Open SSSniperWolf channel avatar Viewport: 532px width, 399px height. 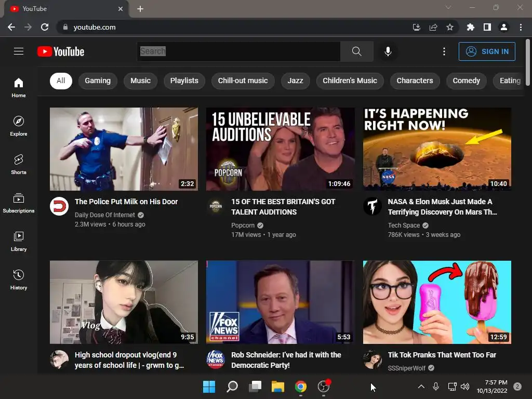coord(372,360)
